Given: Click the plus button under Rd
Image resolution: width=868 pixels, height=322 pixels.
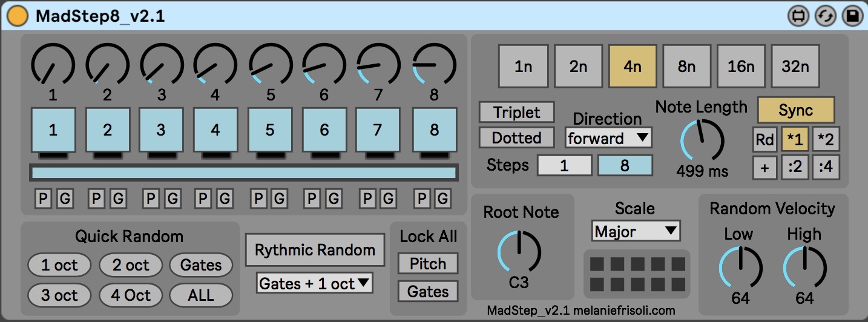Looking at the screenshot, I should coord(764,168).
